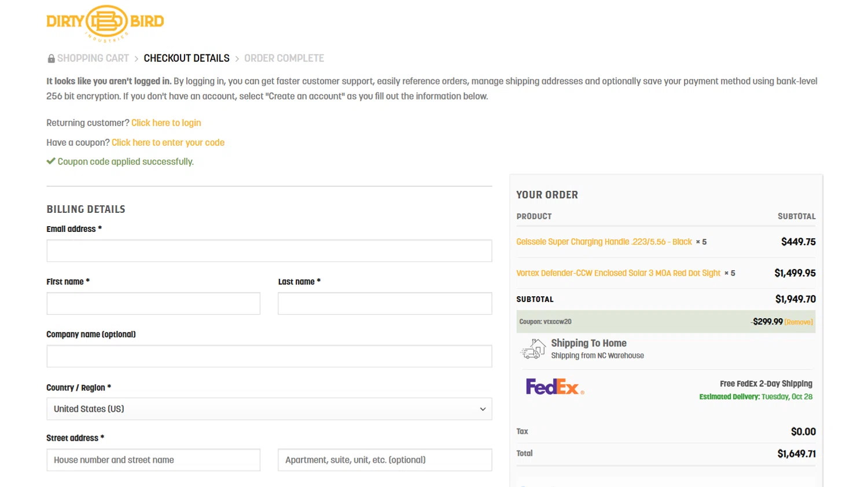Click Coupon code applied successfully message
Image resolution: width=868 pixels, height=487 pixels.
click(x=126, y=161)
